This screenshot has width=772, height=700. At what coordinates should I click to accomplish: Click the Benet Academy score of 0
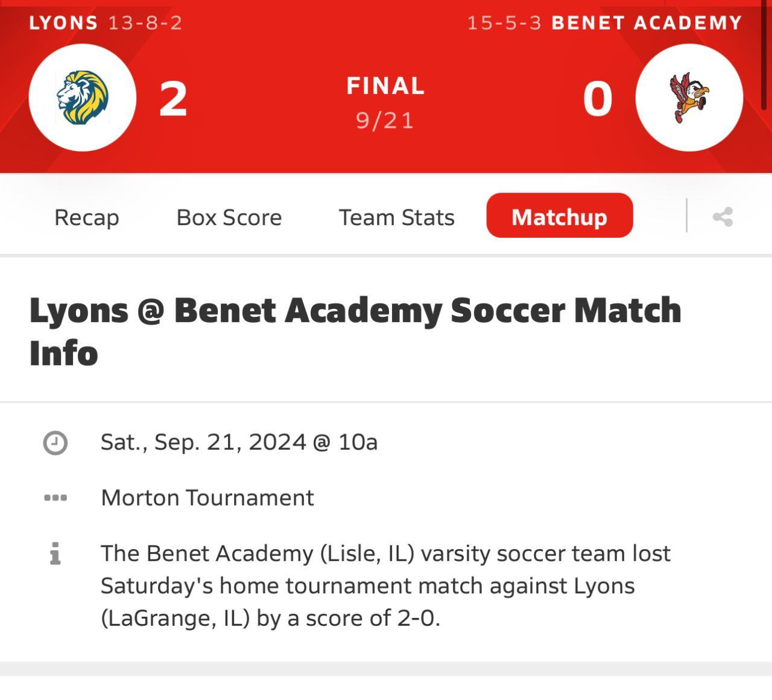[598, 99]
